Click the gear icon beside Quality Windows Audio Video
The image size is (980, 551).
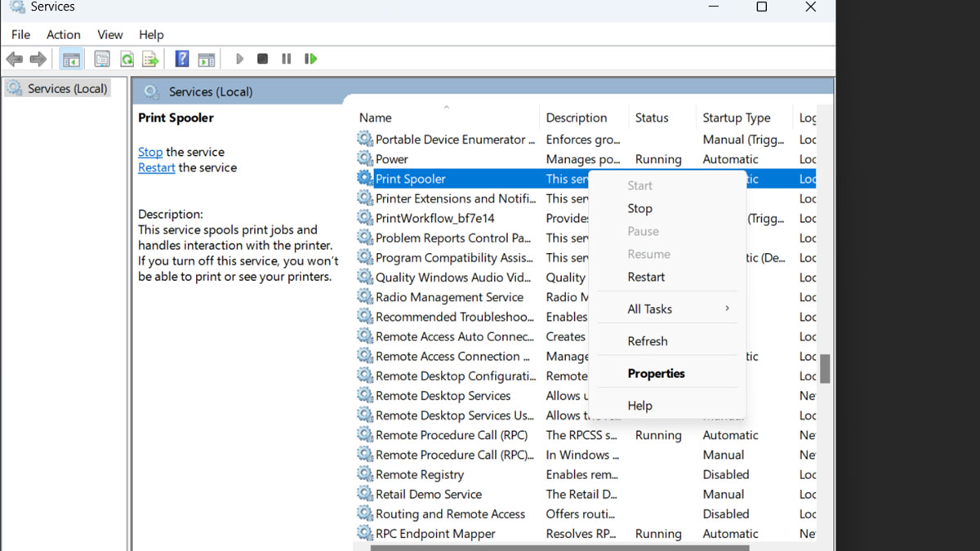click(365, 277)
